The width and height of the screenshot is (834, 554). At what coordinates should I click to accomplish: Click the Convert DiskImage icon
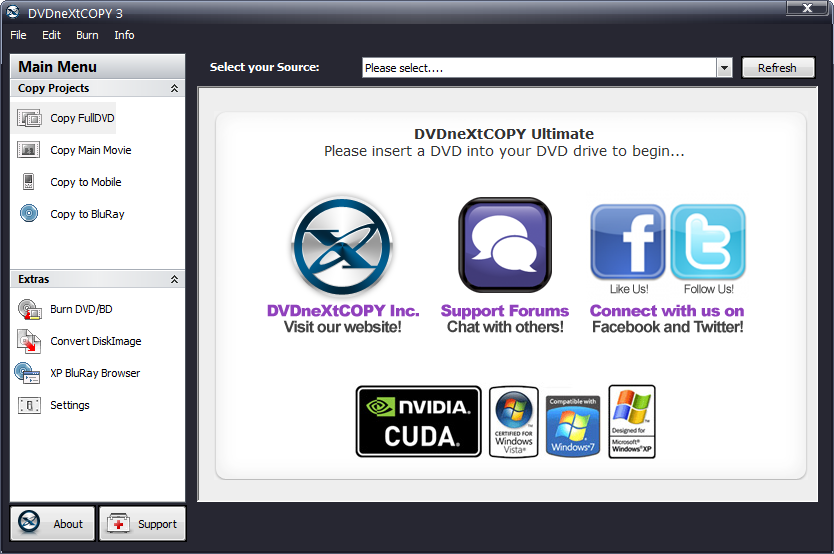29,341
